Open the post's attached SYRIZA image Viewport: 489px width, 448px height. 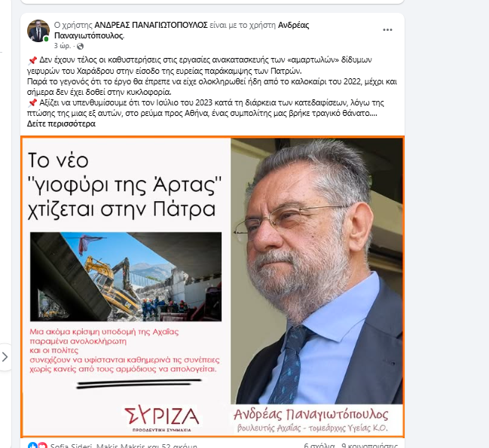click(212, 287)
